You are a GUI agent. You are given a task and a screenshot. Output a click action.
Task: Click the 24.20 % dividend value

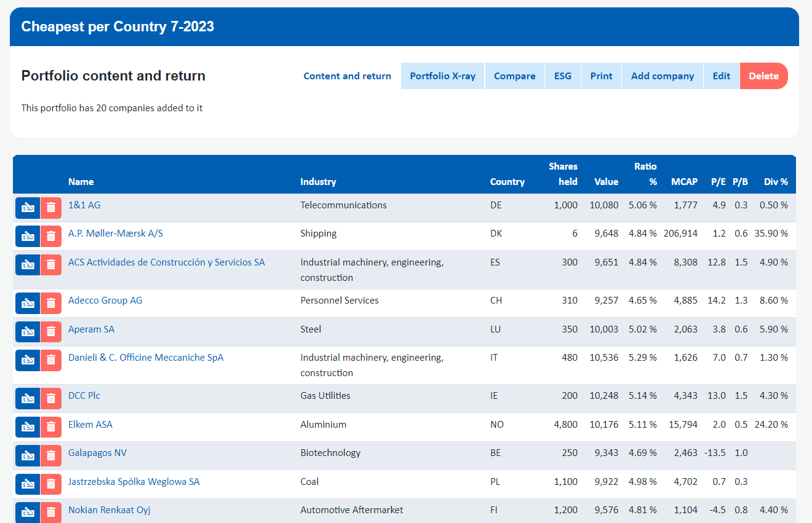(772, 425)
